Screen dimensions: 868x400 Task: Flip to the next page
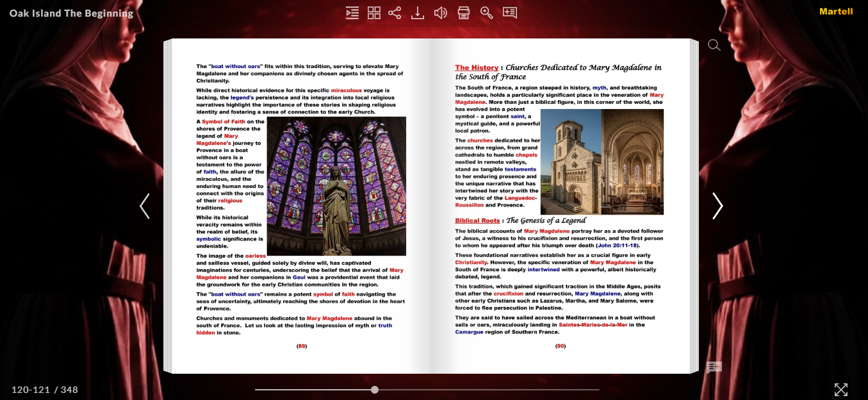click(717, 206)
